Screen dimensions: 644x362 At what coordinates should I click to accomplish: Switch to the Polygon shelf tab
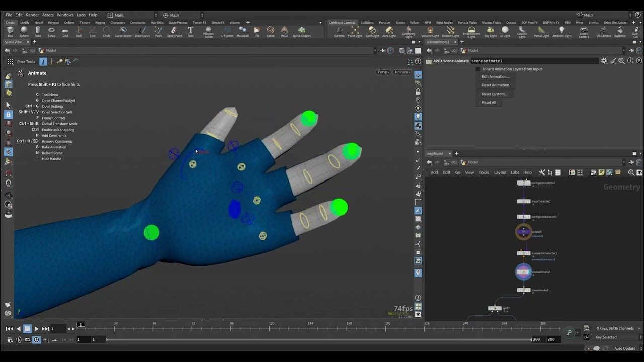point(53,23)
